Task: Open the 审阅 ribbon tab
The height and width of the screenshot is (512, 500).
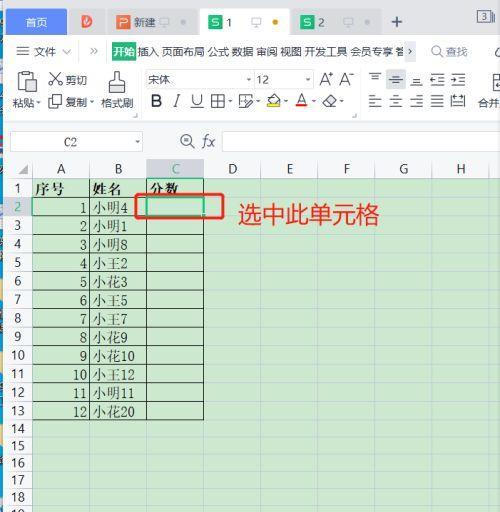Action: tap(267, 52)
